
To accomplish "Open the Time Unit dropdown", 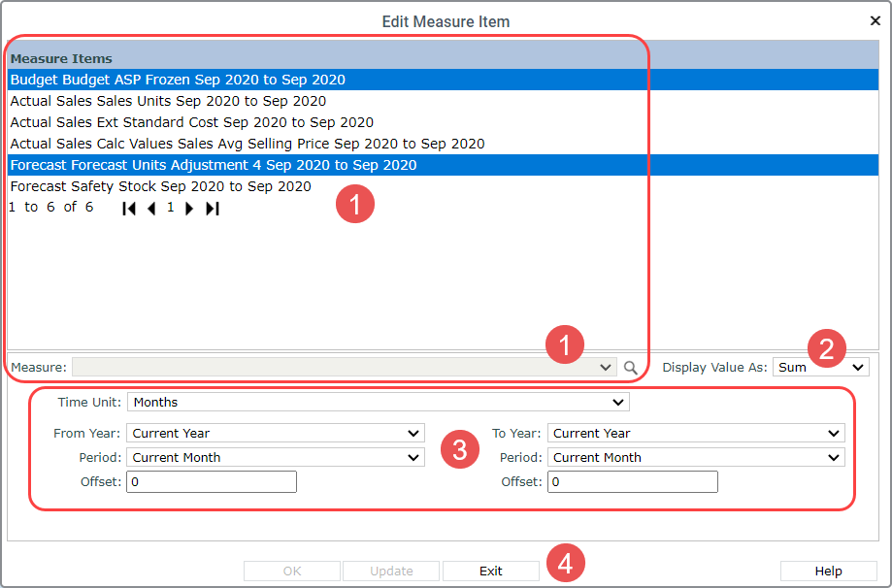I will [x=379, y=402].
